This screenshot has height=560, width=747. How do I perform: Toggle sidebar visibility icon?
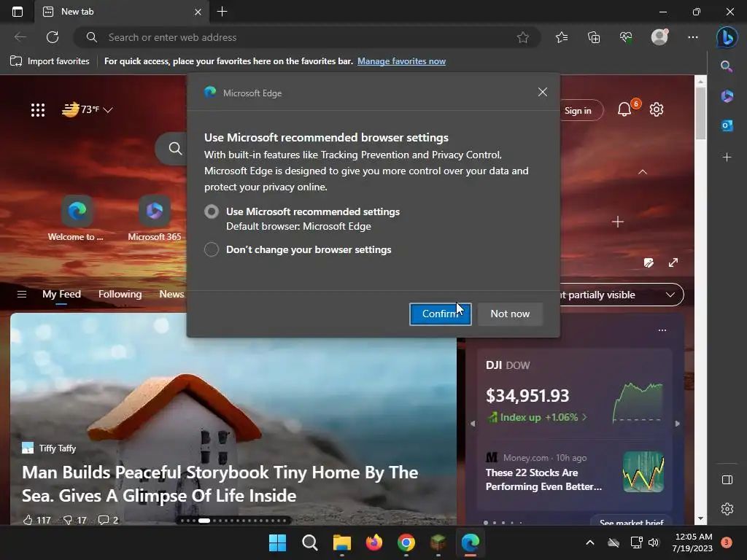coord(727,480)
